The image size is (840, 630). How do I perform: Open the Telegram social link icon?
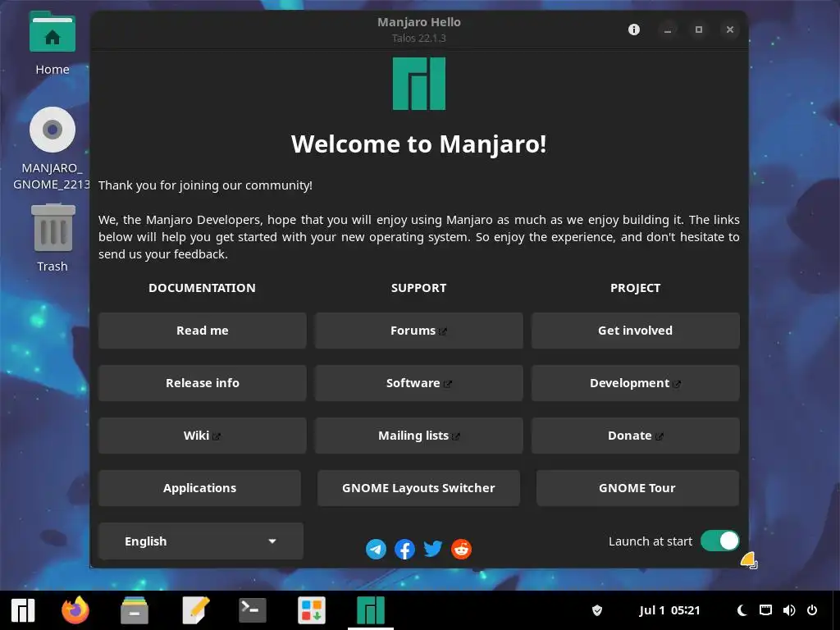click(x=376, y=549)
